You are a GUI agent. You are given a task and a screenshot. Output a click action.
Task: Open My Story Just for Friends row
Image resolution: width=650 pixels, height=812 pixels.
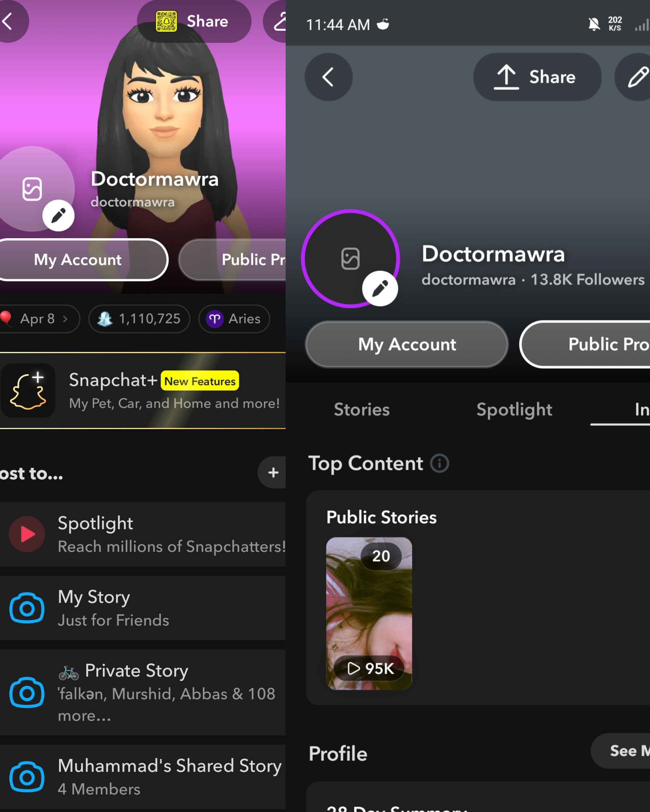coord(143,608)
